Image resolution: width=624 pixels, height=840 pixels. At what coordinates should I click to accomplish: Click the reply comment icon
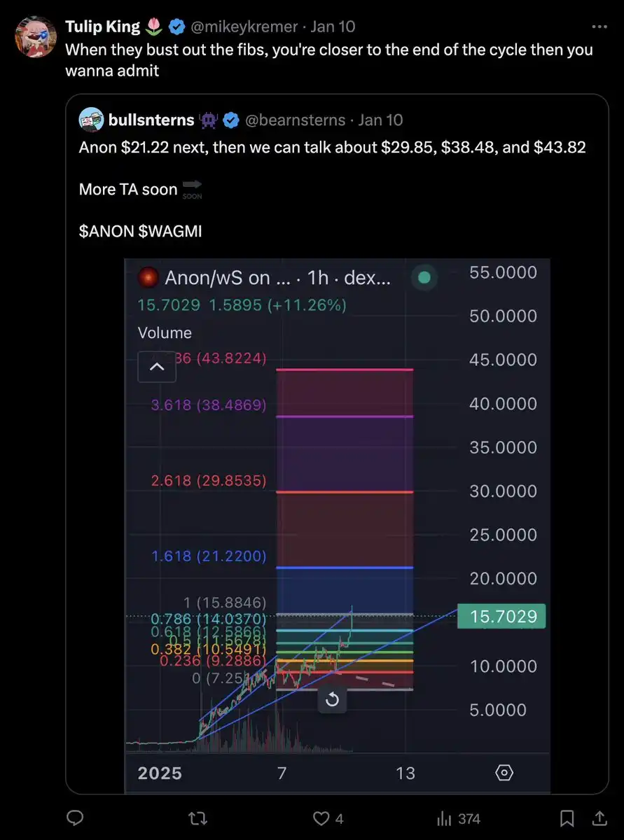click(75, 818)
